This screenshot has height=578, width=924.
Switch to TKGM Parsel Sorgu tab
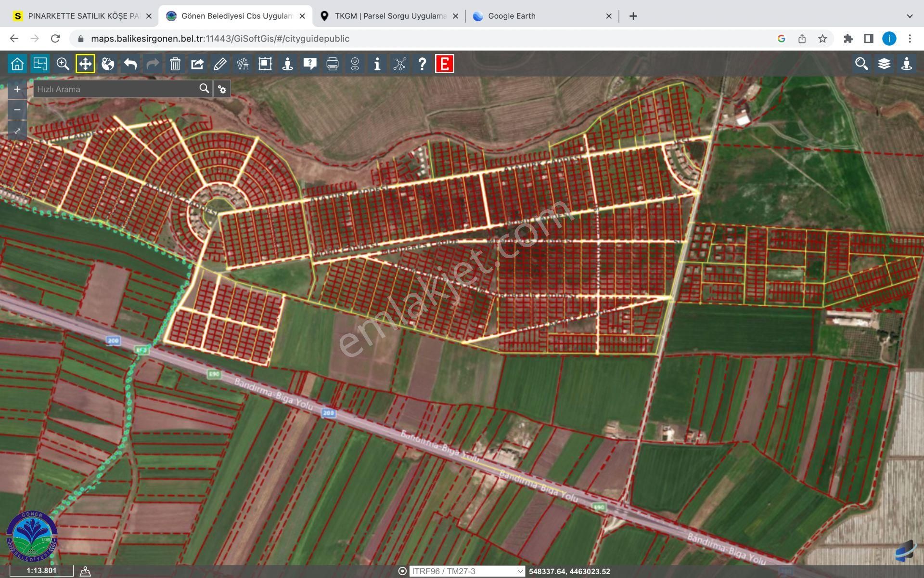coord(390,16)
